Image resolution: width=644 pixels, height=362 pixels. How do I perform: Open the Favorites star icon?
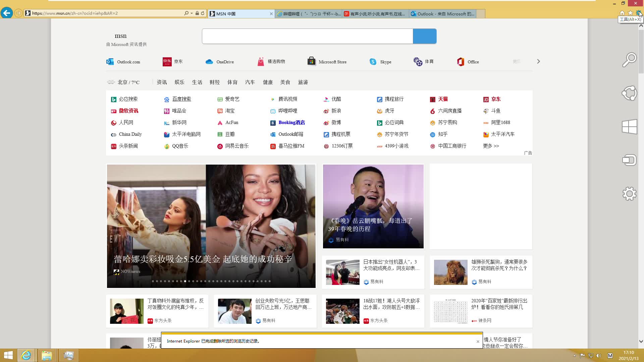coord(630,13)
